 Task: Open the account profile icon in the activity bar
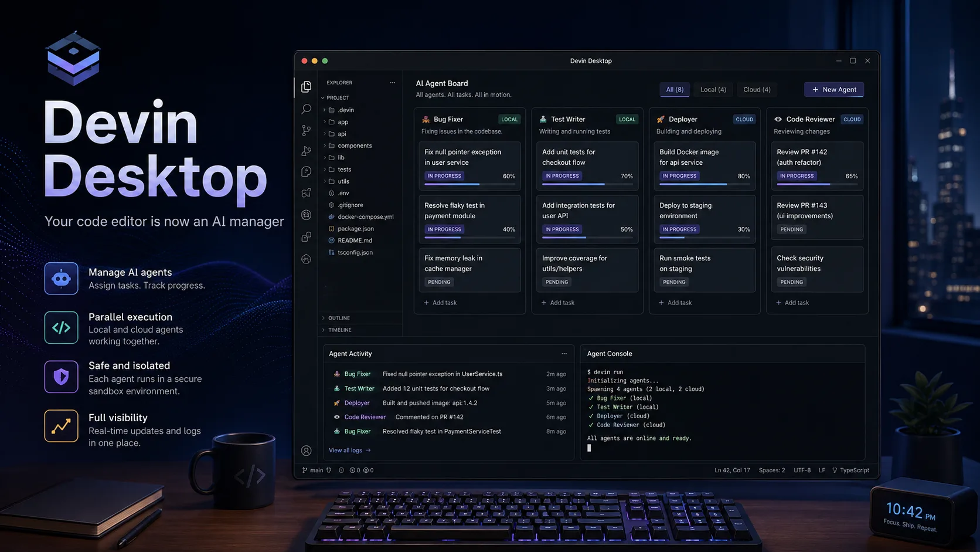[306, 451]
